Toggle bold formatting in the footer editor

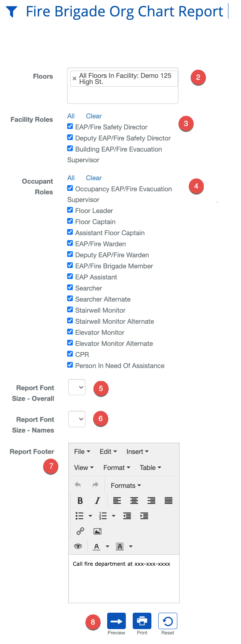pyautogui.click(x=80, y=500)
